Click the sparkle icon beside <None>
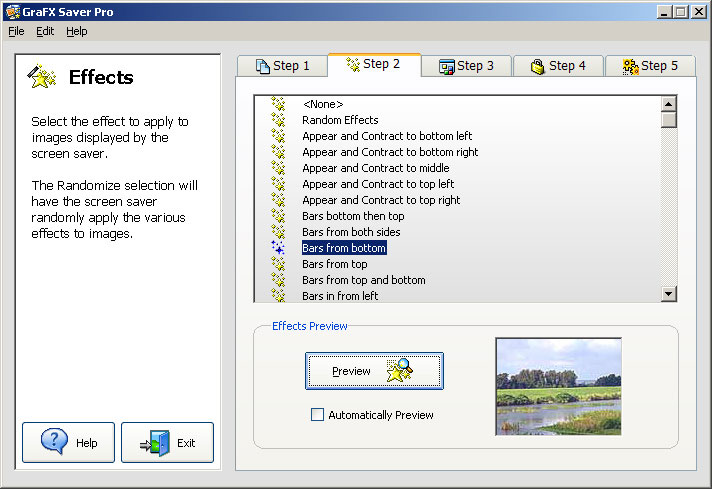712x489 pixels. click(278, 104)
